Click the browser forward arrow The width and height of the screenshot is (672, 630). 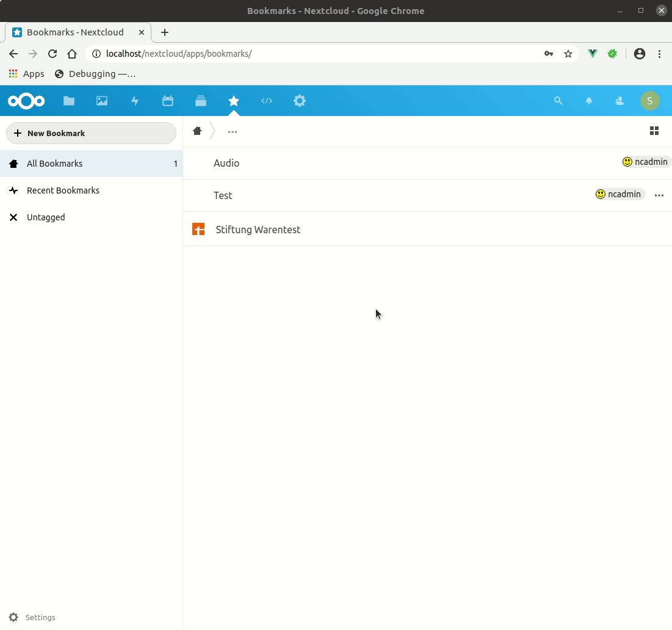click(x=32, y=54)
